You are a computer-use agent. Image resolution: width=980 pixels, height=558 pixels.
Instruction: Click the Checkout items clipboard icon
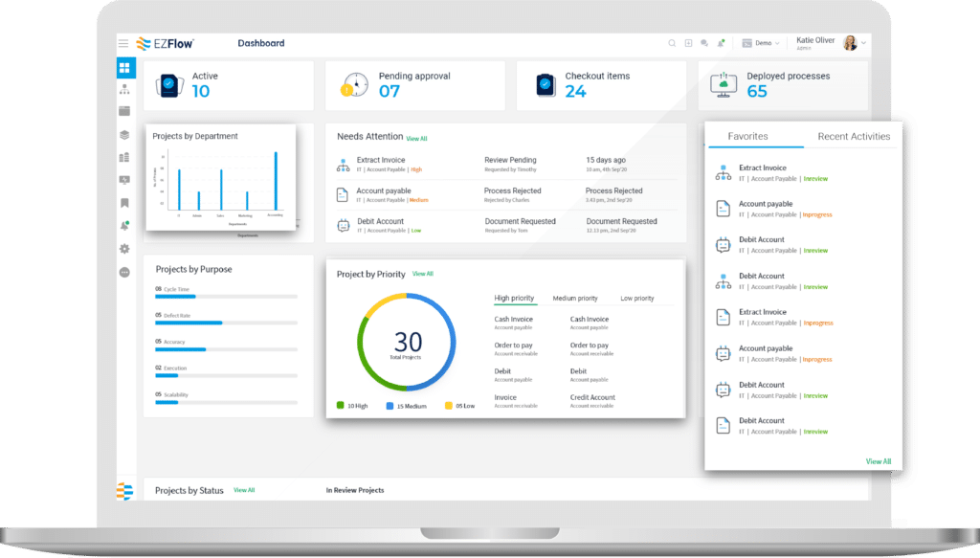coord(545,85)
